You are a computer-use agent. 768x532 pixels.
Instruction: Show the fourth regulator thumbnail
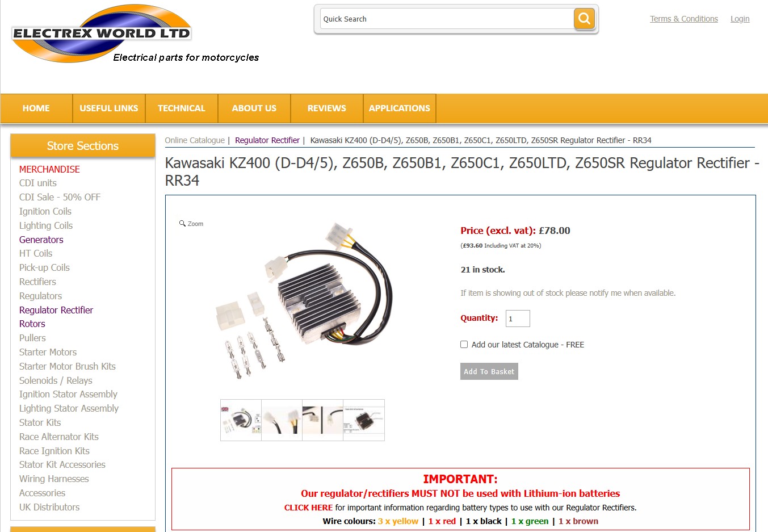point(364,420)
